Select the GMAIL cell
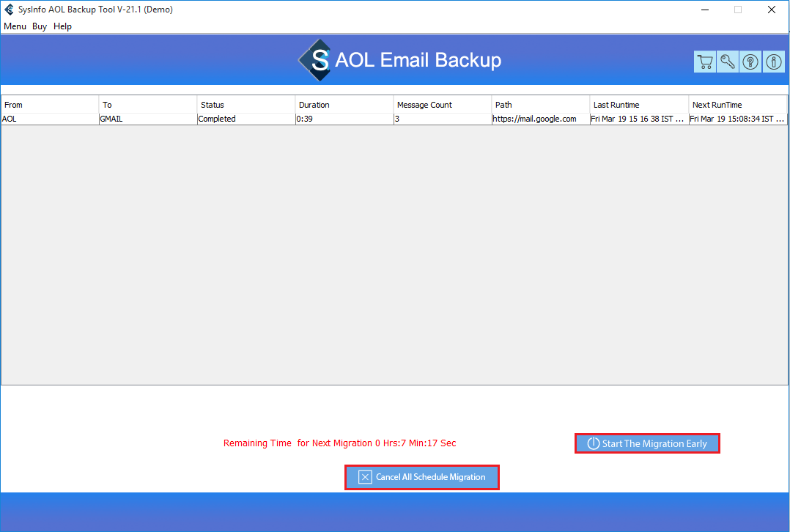 148,119
